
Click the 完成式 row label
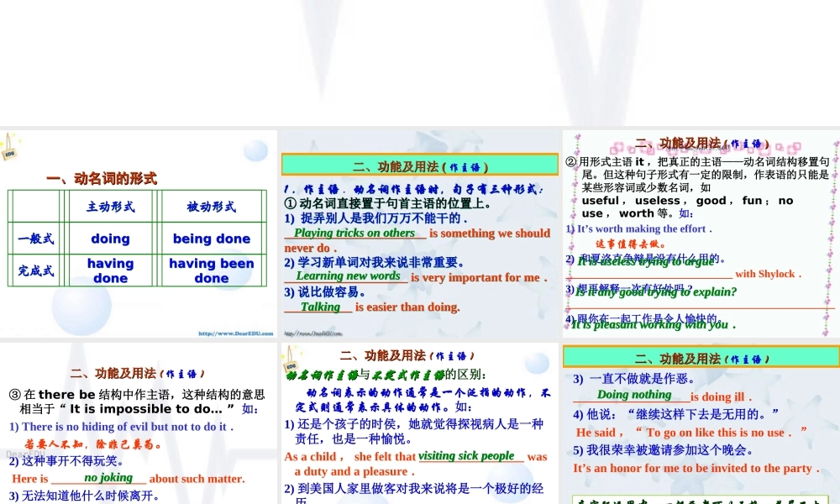pyautogui.click(x=35, y=270)
